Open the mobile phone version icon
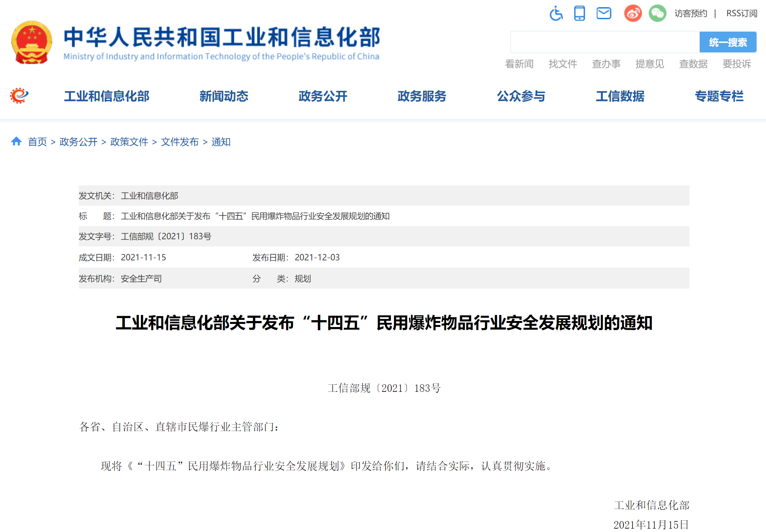The height and width of the screenshot is (532, 766). (x=579, y=14)
